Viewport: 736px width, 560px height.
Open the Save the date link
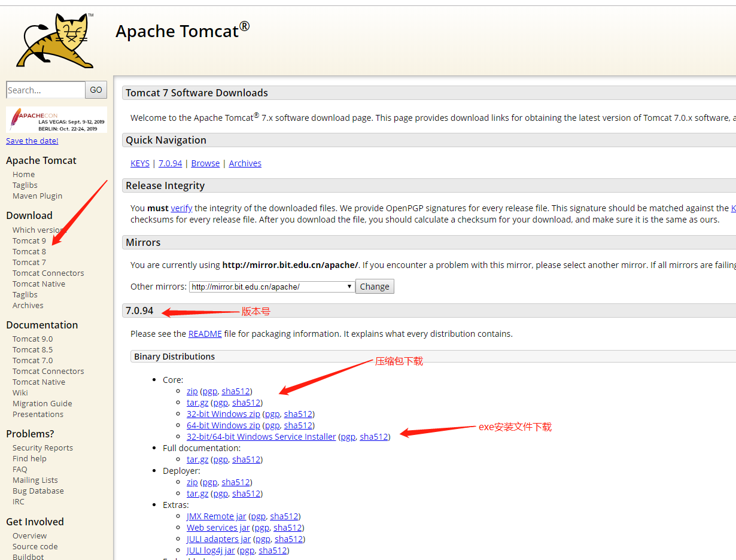(32, 141)
